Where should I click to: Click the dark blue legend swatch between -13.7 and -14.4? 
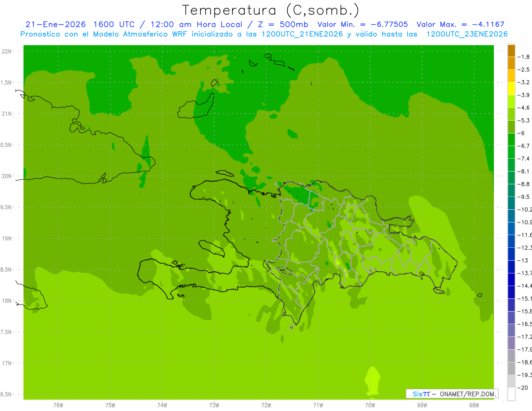coord(511,279)
